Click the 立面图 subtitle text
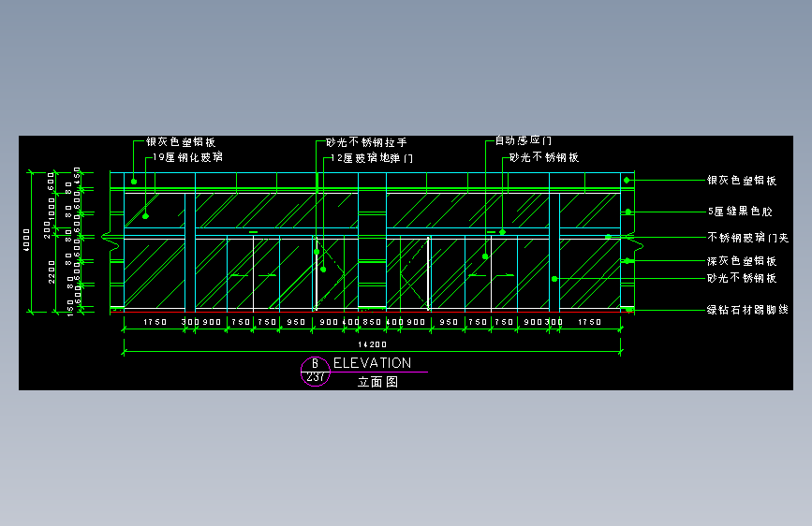This screenshot has height=526, width=812. point(377,382)
